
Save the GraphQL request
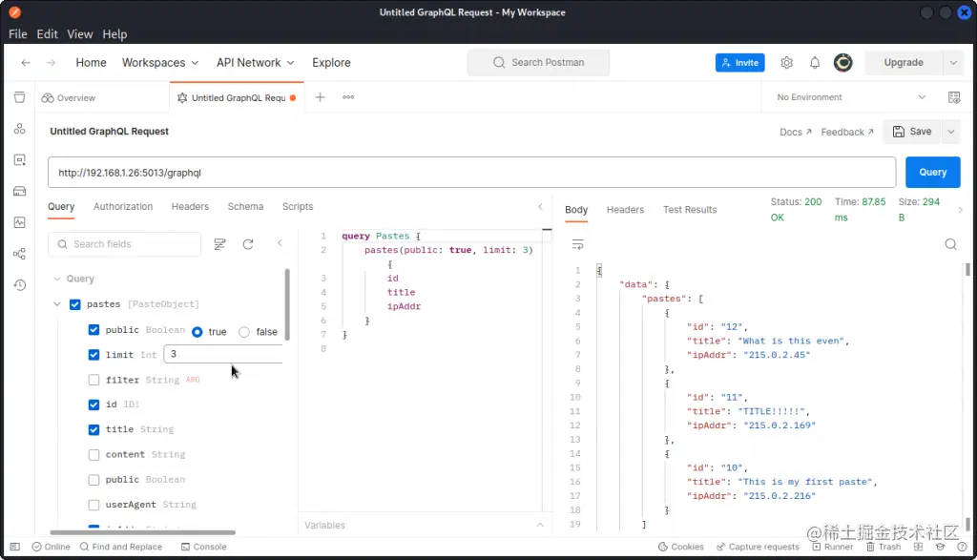click(912, 132)
